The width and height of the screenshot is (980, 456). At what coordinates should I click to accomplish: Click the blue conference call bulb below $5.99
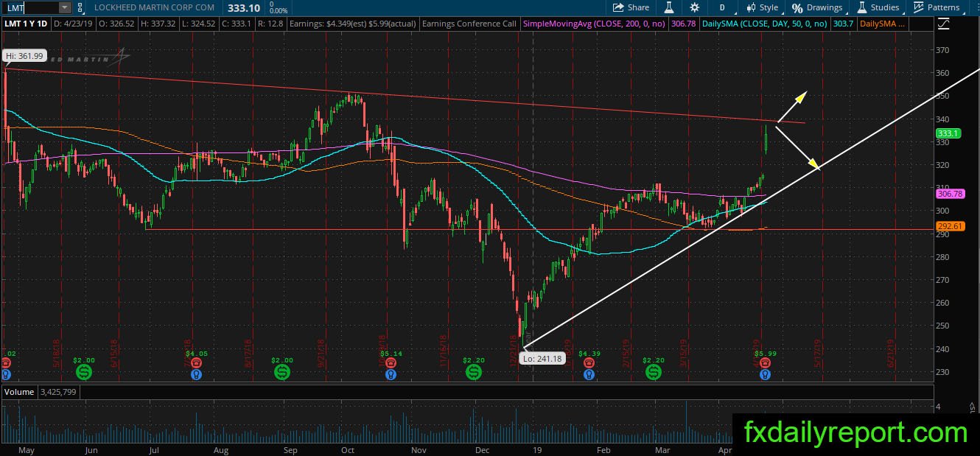click(x=766, y=374)
